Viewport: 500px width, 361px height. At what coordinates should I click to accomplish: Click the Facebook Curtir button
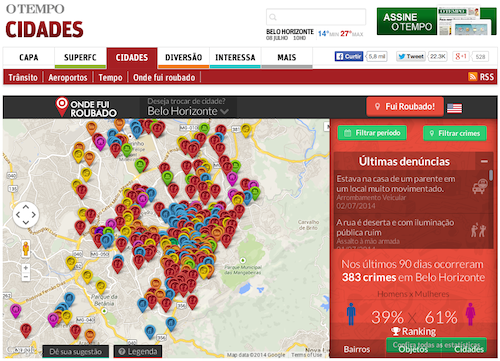(349, 56)
